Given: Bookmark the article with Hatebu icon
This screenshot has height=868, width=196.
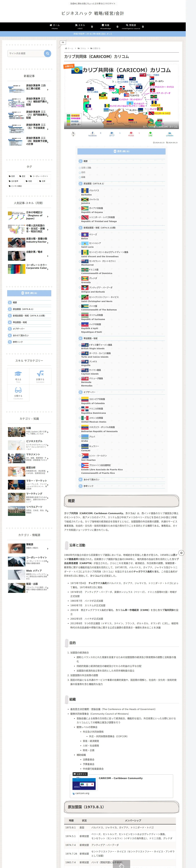Looking at the screenshot, I should pos(112,134).
